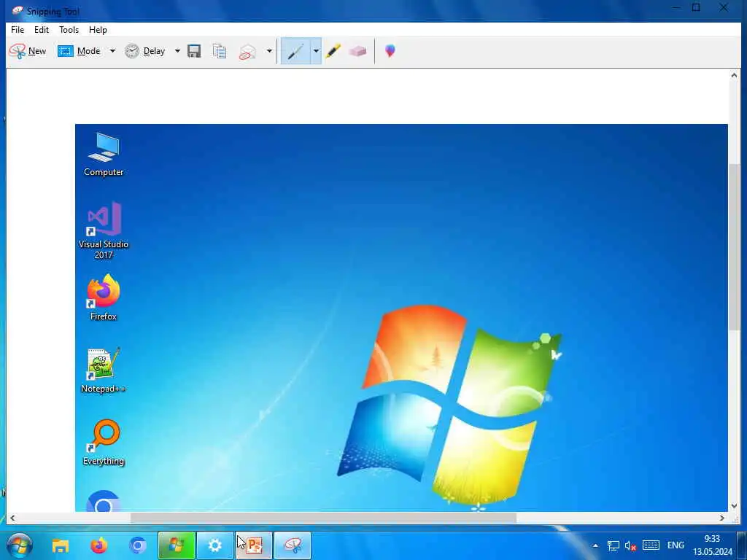Click the Visual Studio 2017 shortcut in snip
747x560 pixels.
[104, 230]
